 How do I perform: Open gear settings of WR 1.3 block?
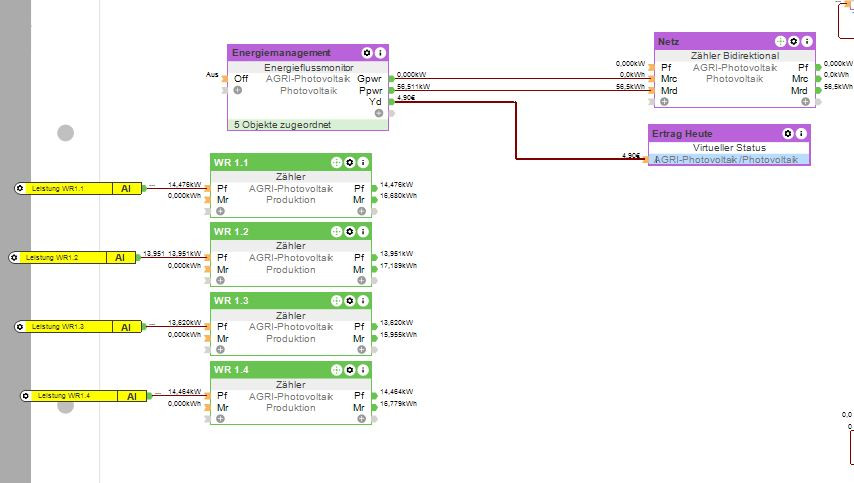tap(350, 301)
